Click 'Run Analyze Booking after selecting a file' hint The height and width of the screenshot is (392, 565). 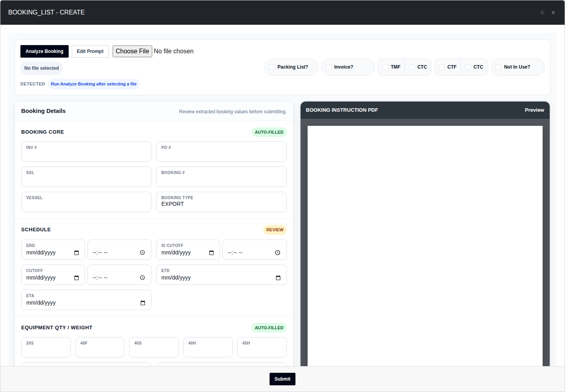tap(94, 84)
